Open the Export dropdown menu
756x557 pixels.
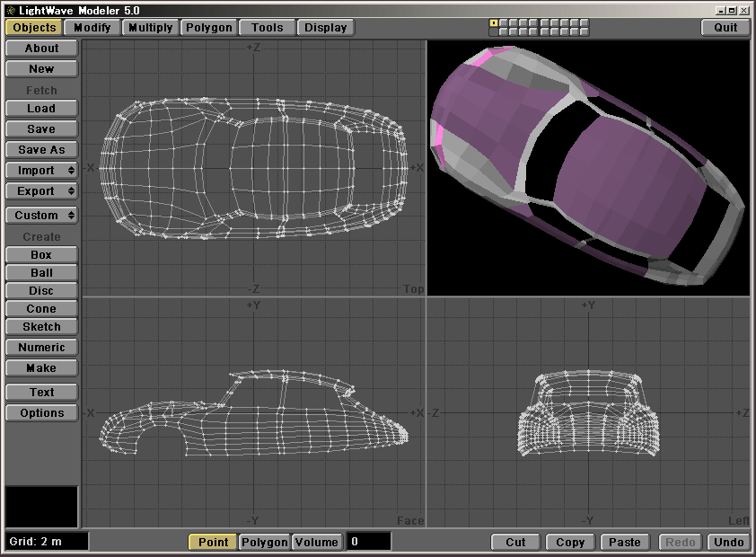(x=41, y=191)
